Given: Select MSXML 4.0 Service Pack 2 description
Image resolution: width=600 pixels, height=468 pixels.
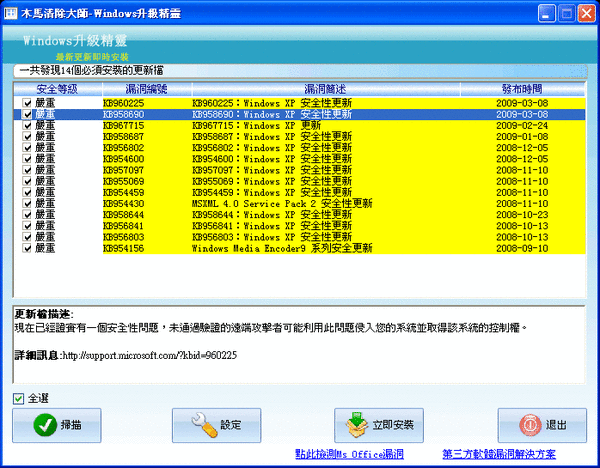Looking at the screenshot, I should tap(282, 203).
